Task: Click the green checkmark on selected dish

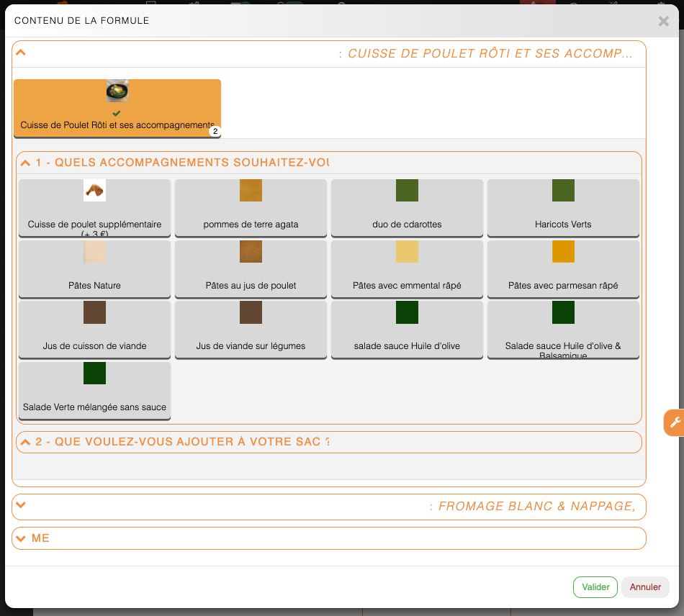Action: point(117,113)
